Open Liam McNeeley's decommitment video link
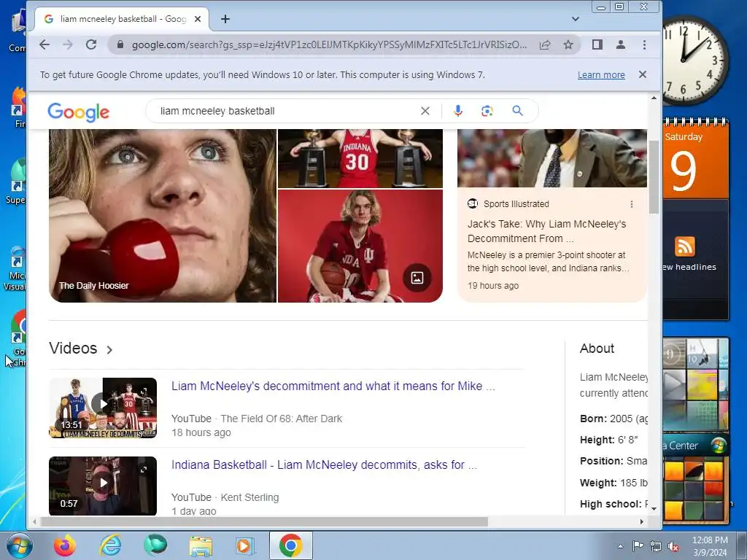 pyautogui.click(x=333, y=386)
